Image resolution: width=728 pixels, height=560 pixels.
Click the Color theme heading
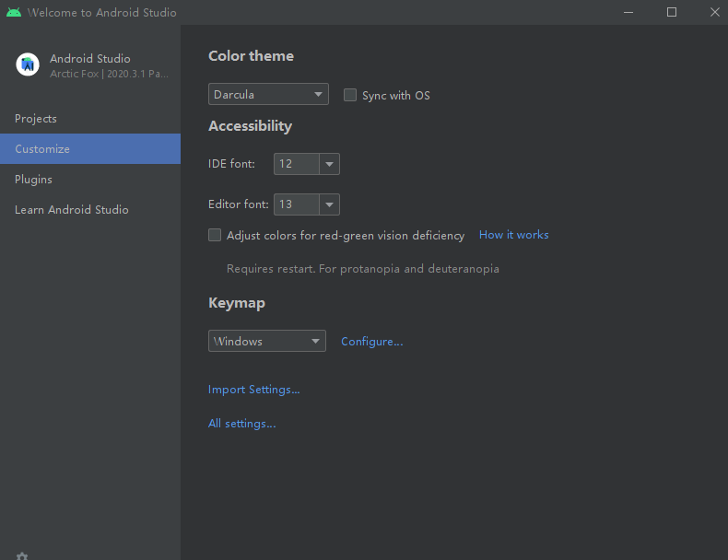click(x=251, y=56)
